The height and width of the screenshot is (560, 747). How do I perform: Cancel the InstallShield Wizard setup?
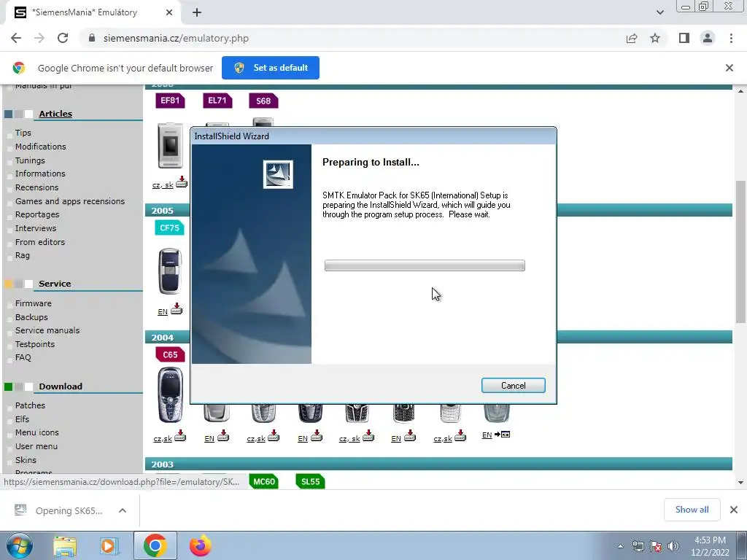(513, 385)
